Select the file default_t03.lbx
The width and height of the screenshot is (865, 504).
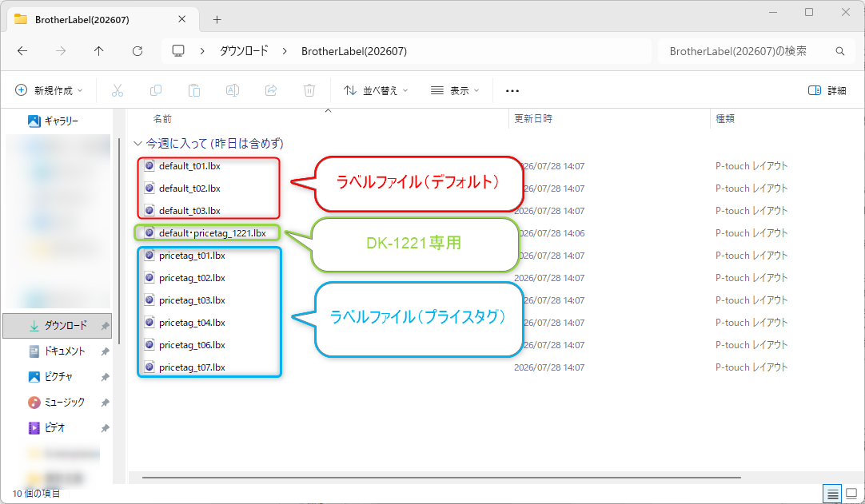point(189,211)
